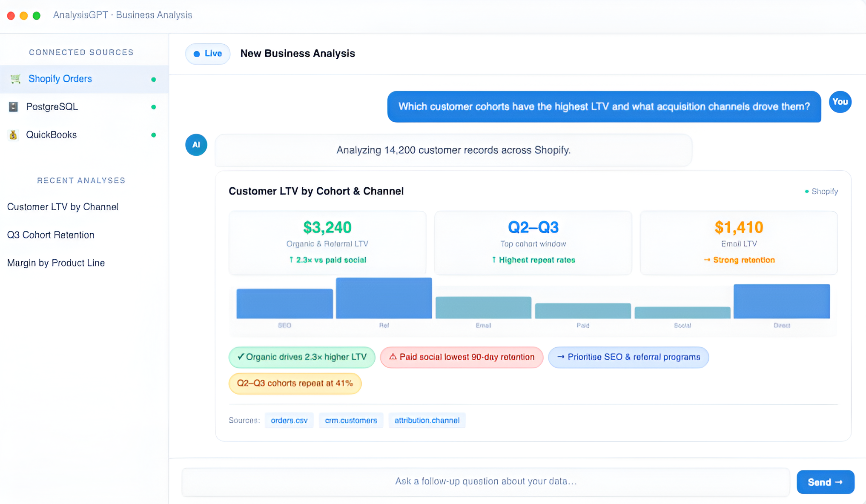The image size is (866, 504).
Task: Toggle the QuickBooks connection status dot
Action: (153, 135)
